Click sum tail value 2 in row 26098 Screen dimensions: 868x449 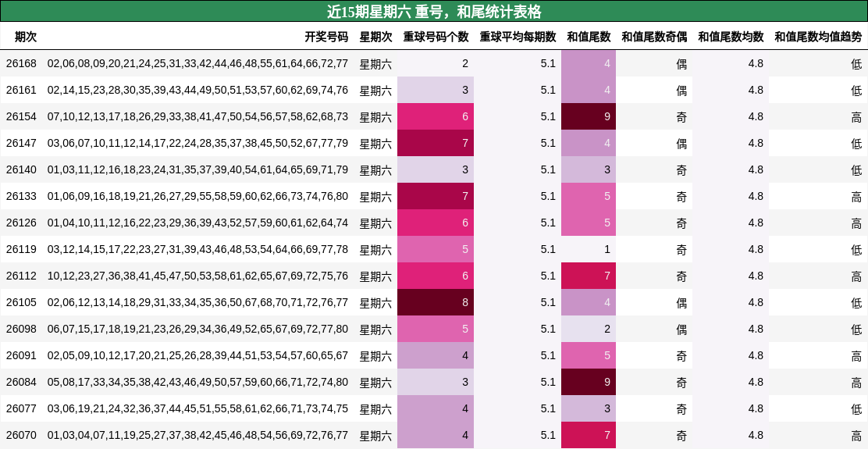coord(589,329)
